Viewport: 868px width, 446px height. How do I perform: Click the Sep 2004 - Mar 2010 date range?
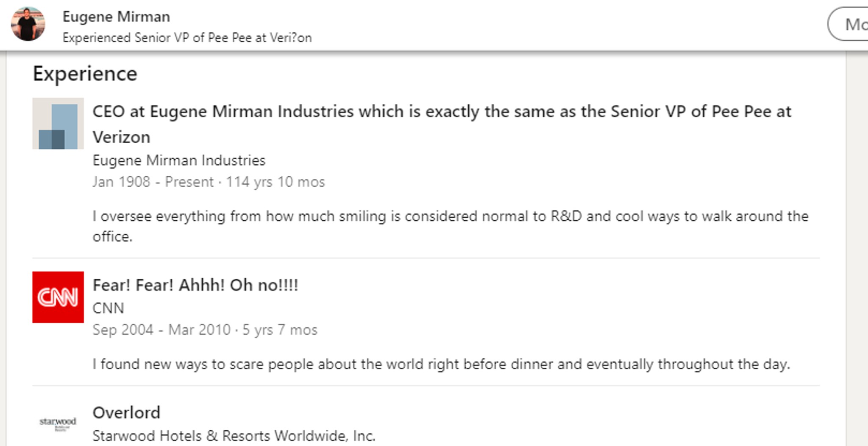tap(161, 330)
